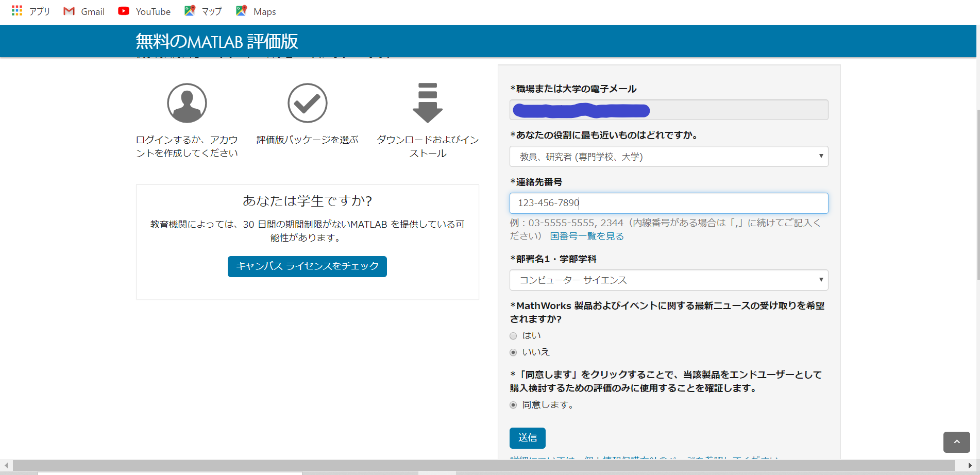980x475 pixels.
Task: Click the login account person icon
Action: pos(187,103)
